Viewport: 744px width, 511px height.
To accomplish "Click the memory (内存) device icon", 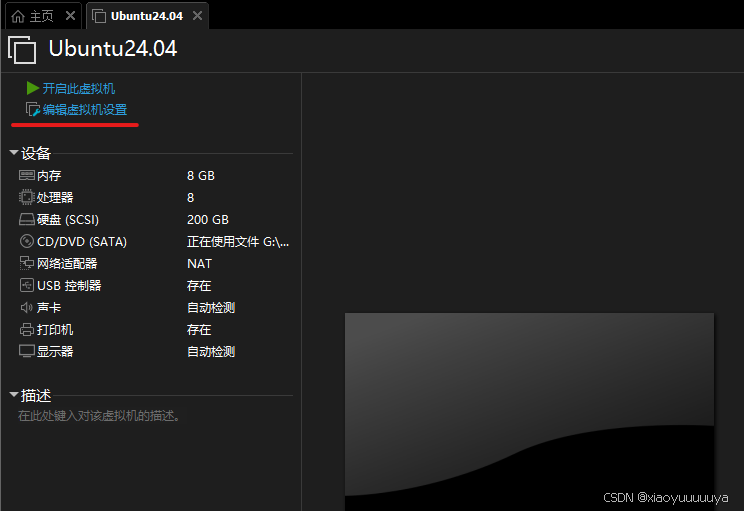I will (x=27, y=176).
